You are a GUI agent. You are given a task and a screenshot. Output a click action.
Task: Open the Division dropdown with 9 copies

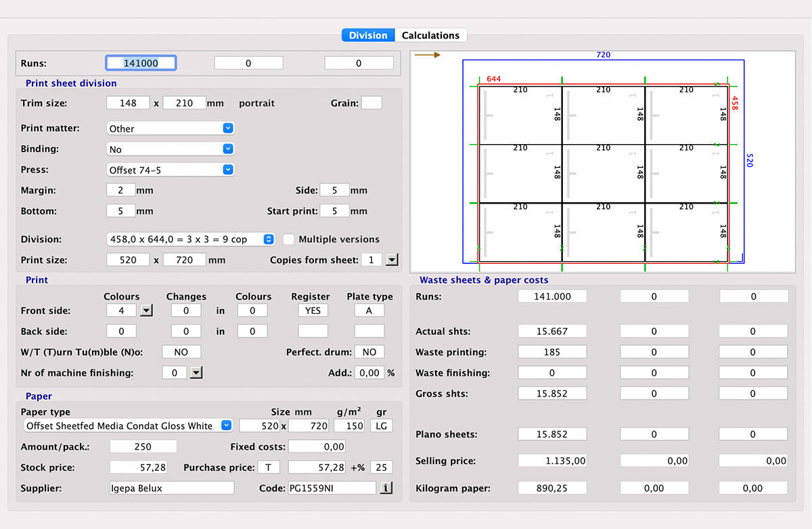191,239
